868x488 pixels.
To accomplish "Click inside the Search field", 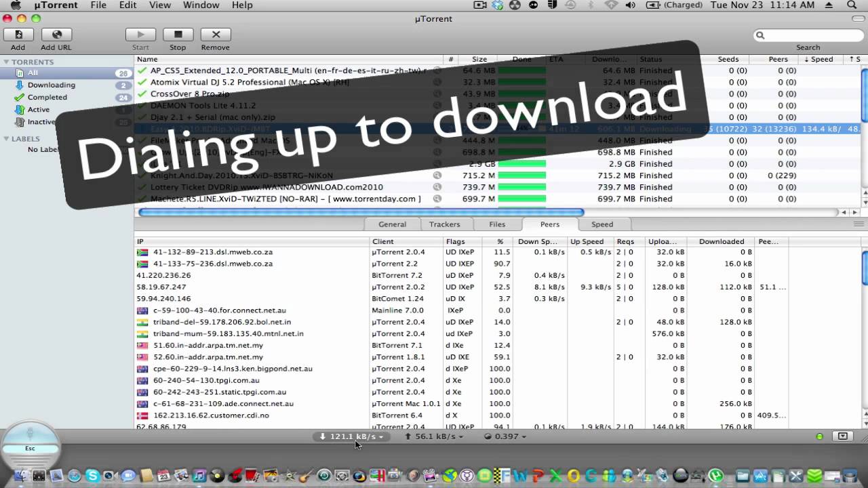I will [x=808, y=35].
